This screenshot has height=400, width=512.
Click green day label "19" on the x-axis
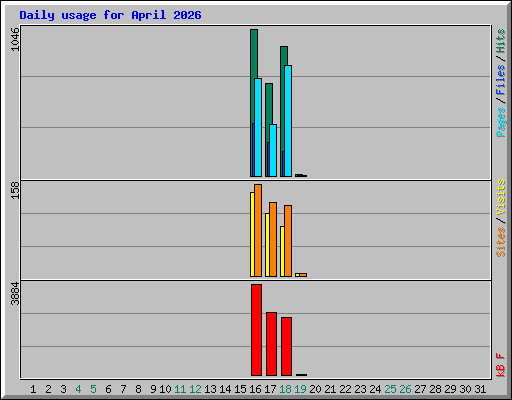coord(300,389)
